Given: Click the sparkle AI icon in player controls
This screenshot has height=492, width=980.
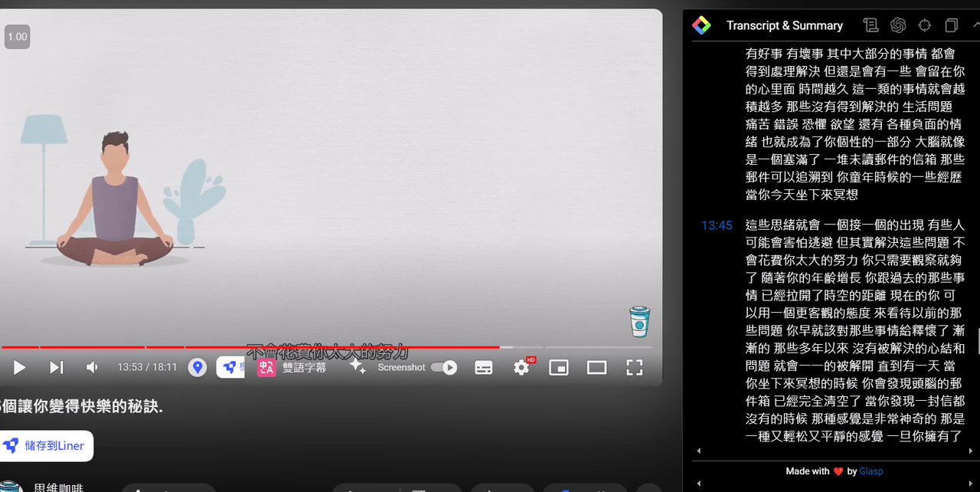Looking at the screenshot, I should click(358, 367).
